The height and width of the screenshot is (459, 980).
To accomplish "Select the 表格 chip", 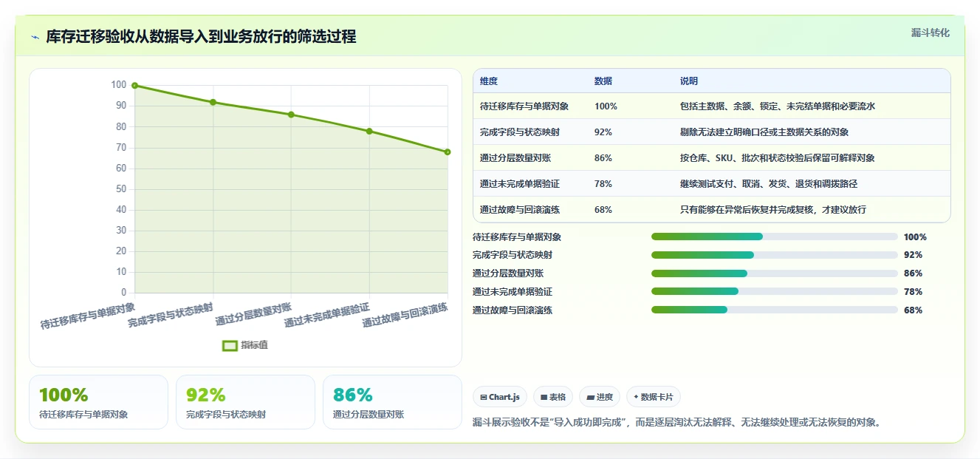I will (x=553, y=397).
